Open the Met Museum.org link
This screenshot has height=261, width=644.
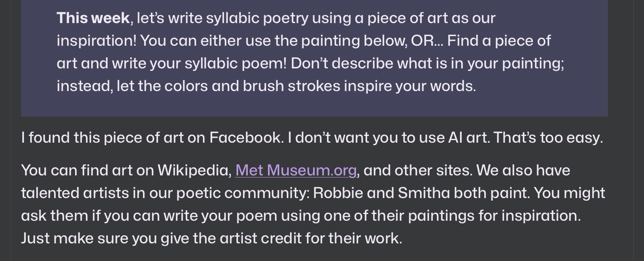296,170
